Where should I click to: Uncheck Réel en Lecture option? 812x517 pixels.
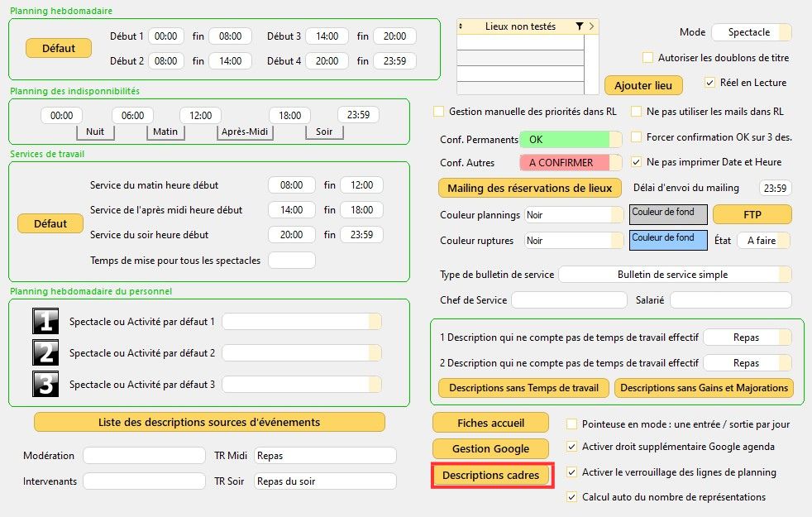[x=710, y=83]
